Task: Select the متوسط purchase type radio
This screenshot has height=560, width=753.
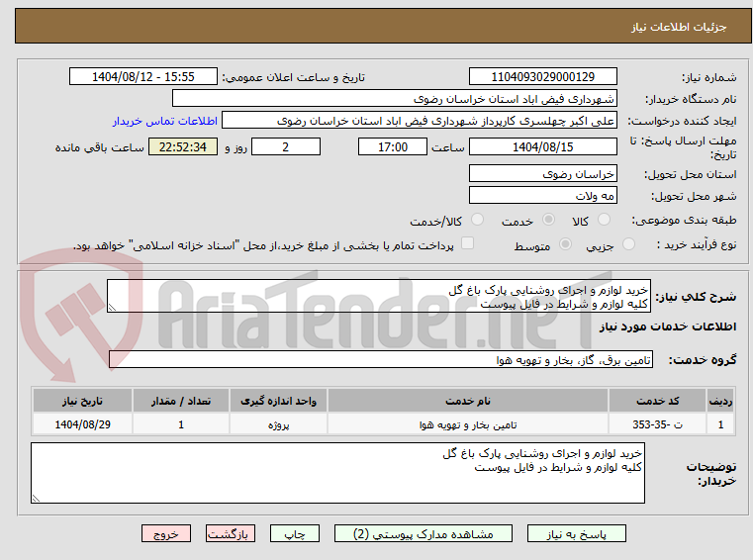Action: 565,244
